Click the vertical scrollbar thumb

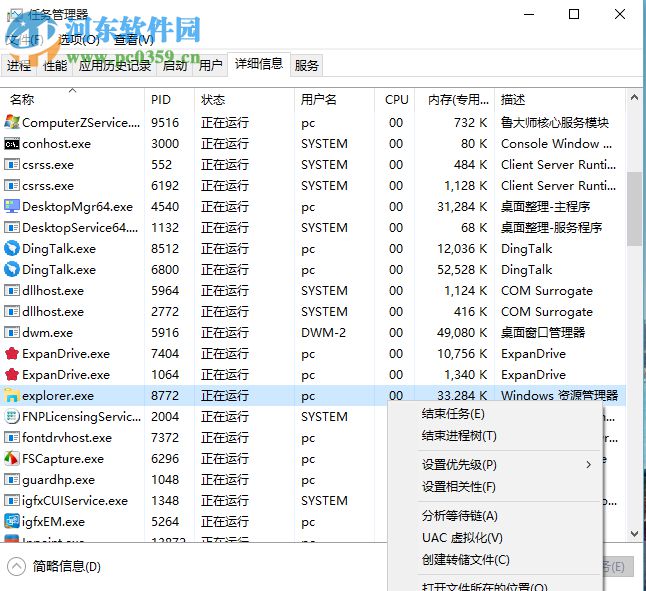point(634,209)
